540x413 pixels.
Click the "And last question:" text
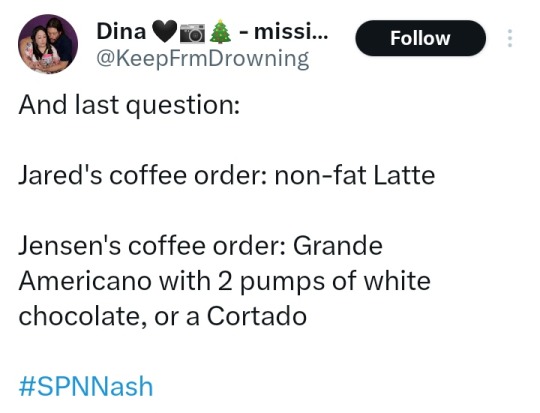tap(129, 105)
